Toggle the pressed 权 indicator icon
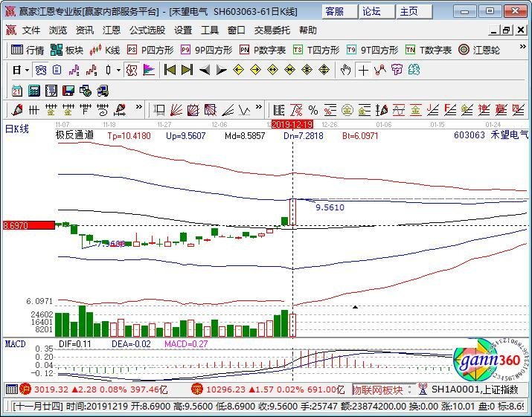Image resolution: width=532 pixels, height=417 pixels. point(131,71)
